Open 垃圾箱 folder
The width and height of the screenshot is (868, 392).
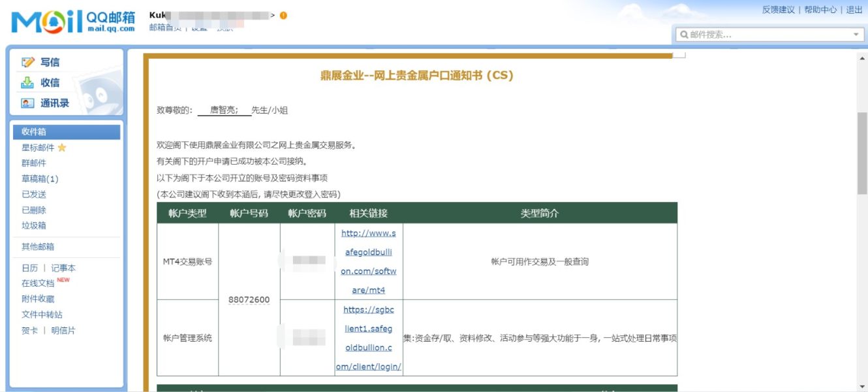[34, 225]
